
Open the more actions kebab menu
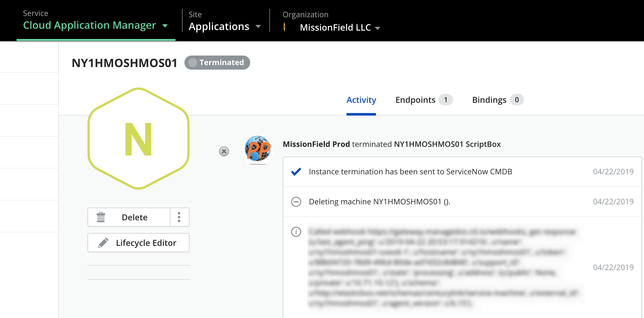coord(179,217)
